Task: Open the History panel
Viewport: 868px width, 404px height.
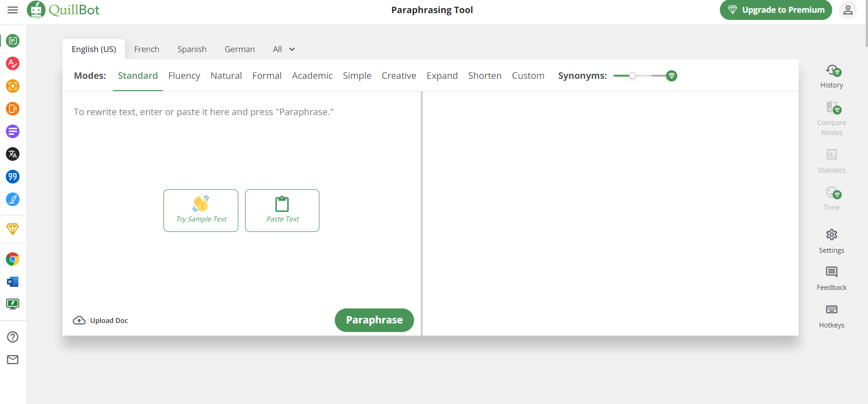Action: (x=831, y=77)
